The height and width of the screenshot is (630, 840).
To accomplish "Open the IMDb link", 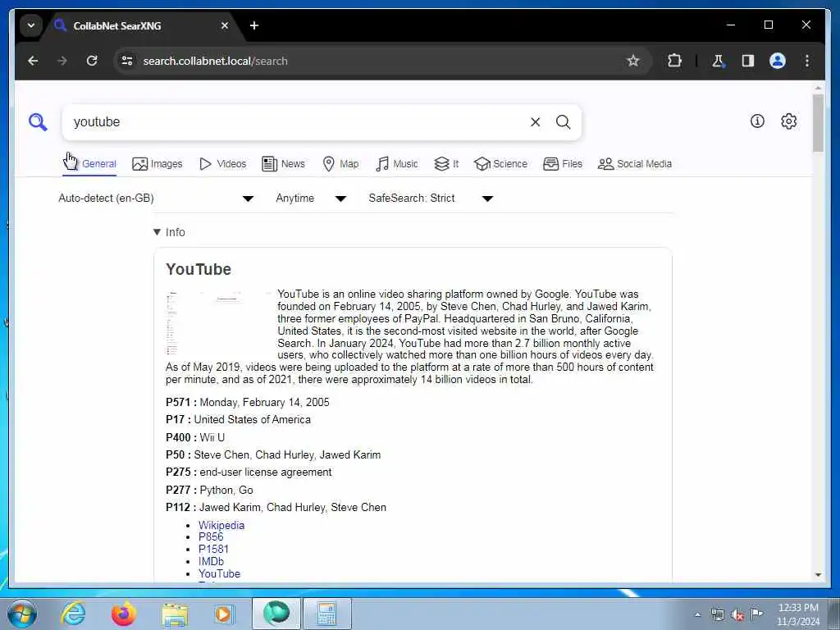I will point(211,561).
